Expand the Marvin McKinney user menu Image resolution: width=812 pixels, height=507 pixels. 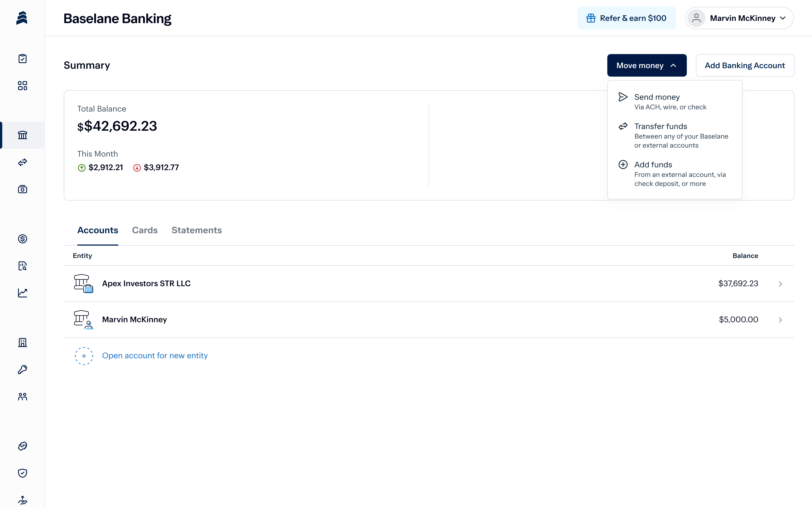739,18
